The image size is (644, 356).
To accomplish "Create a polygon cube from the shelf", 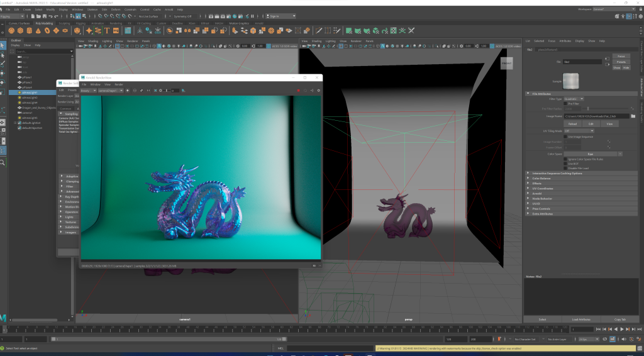I will pos(21,31).
